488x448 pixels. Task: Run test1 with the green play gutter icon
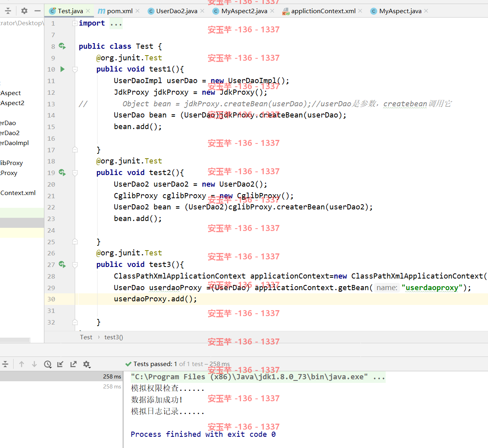pos(62,69)
